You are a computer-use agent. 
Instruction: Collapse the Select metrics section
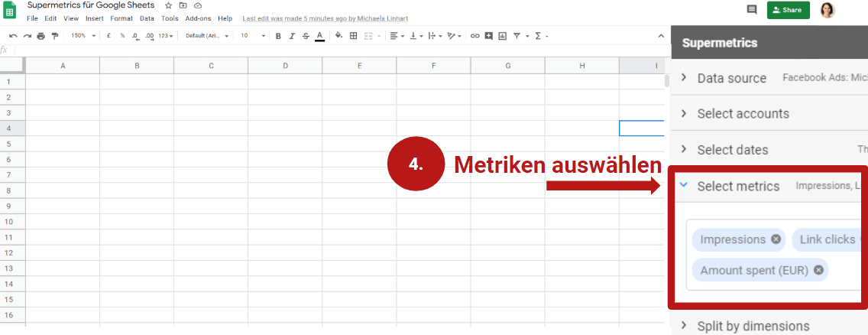[x=684, y=185]
